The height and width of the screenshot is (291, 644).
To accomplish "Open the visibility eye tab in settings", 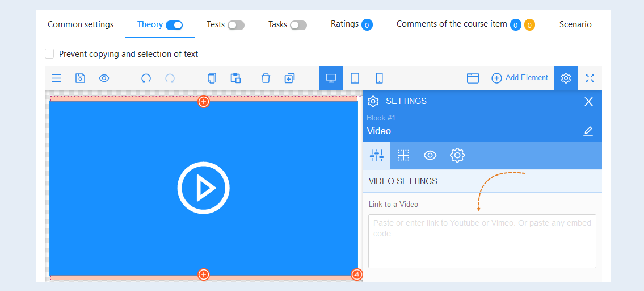I will click(x=430, y=155).
